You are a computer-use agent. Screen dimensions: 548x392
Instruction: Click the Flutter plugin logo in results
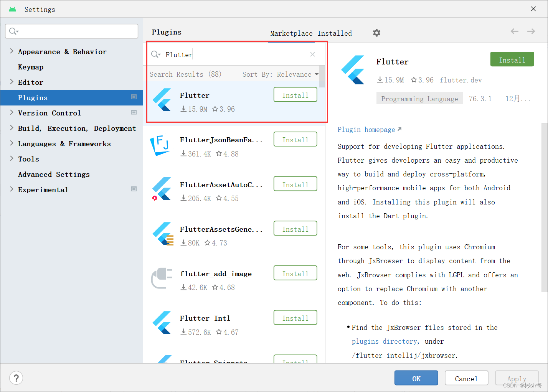162,100
